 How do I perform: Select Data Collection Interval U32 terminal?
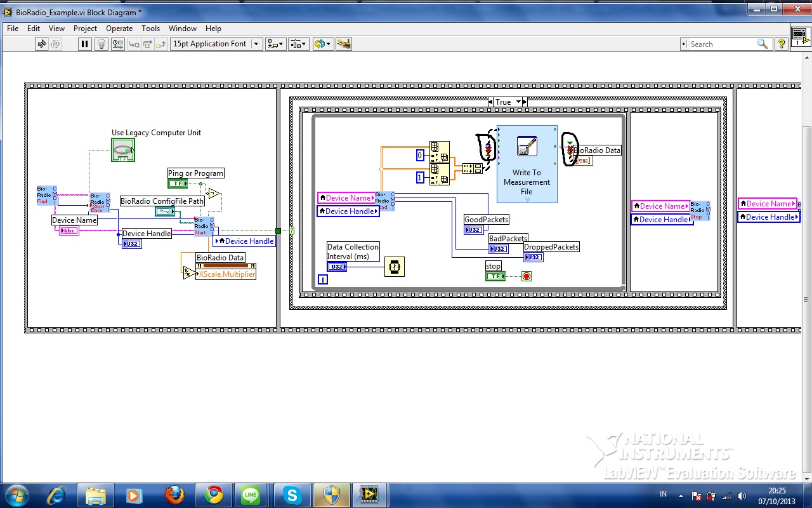(337, 267)
